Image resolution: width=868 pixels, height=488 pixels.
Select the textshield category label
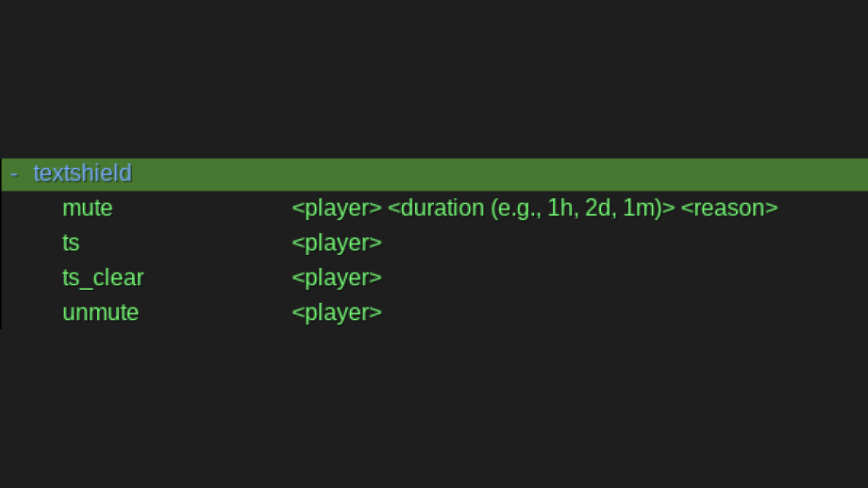pos(82,174)
